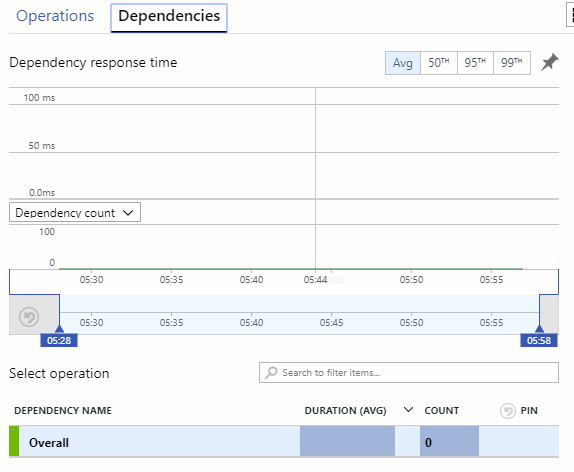The width and height of the screenshot is (574, 472).
Task: Click the Overall count value 0
Action: tap(428, 442)
